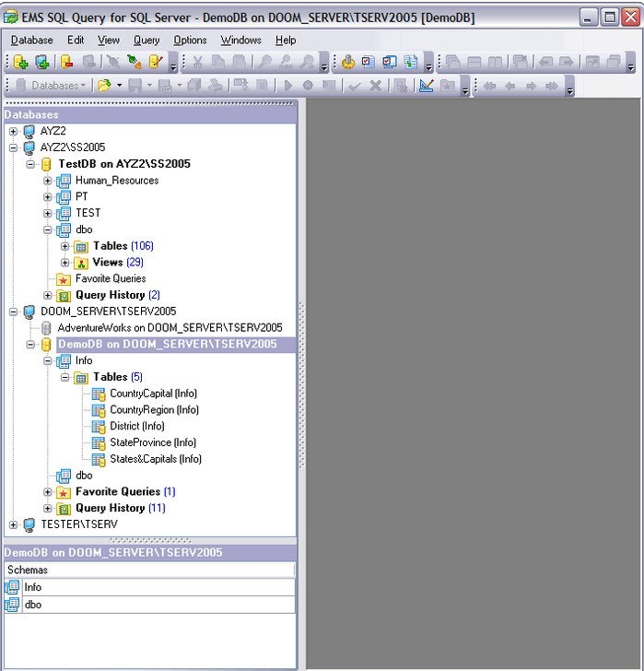Click the Cut scissors toolbar icon
The image size is (644, 671).
[x=197, y=63]
